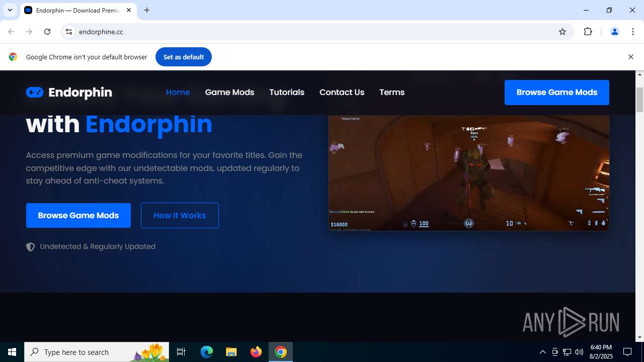The height and width of the screenshot is (362, 644).
Task: Click the scrollbar up arrow
Action: coord(640,74)
